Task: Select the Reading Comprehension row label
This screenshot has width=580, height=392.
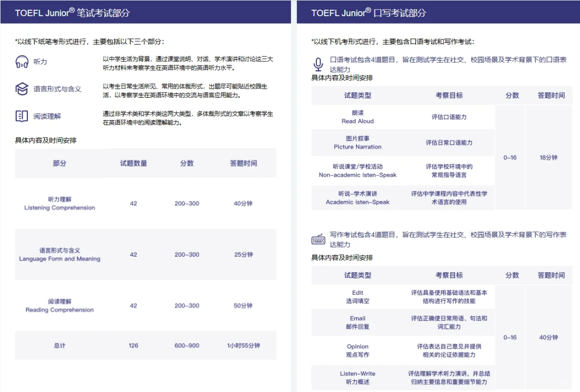Action: [x=60, y=306]
